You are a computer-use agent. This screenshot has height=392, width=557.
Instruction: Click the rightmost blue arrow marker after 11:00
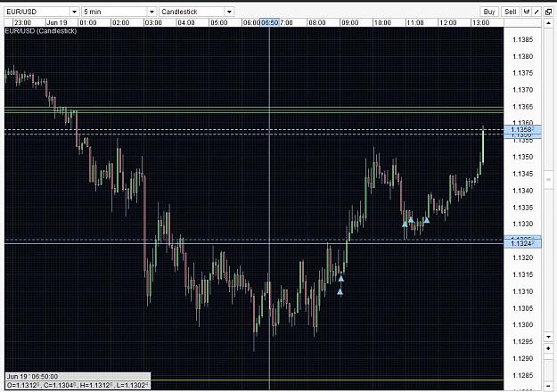427,220
